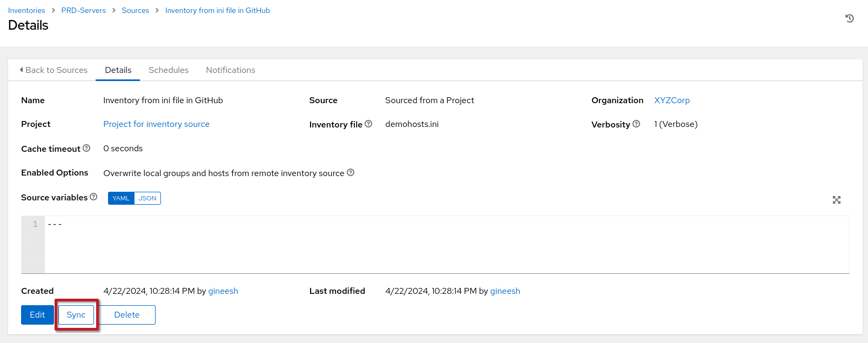Go back using Back to Sources
This screenshot has width=868, height=343.
pos(53,70)
